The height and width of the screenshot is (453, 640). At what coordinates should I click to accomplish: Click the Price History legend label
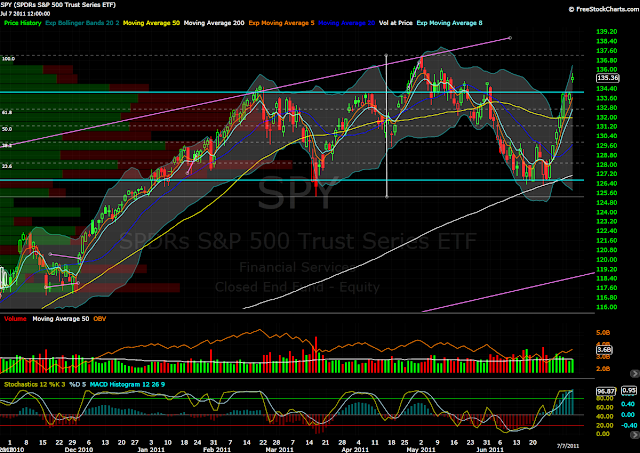[x=22, y=23]
